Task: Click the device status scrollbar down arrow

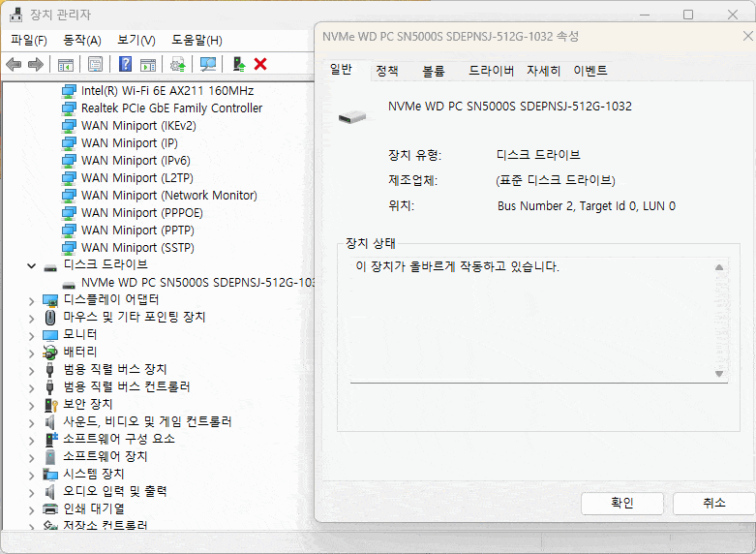Action: point(719,374)
